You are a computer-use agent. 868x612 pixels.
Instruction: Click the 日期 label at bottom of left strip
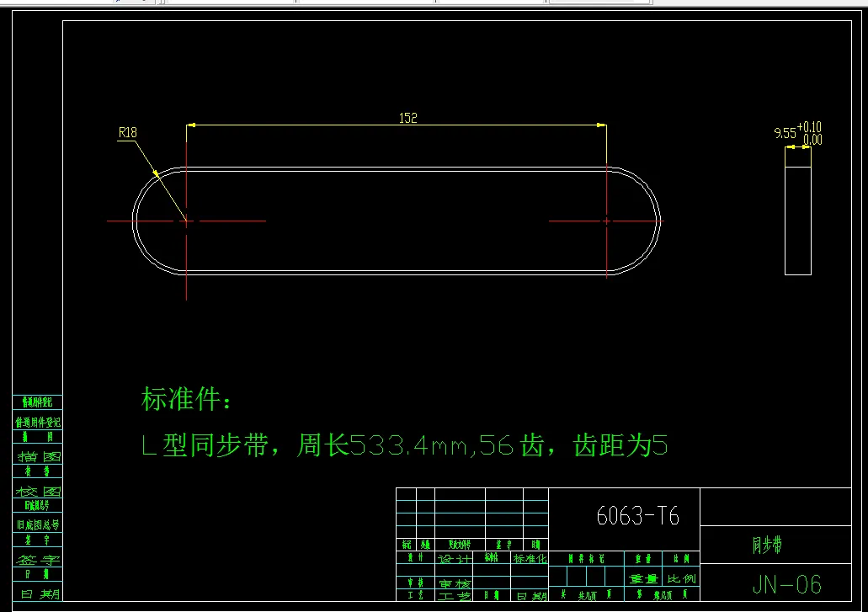click(40, 594)
